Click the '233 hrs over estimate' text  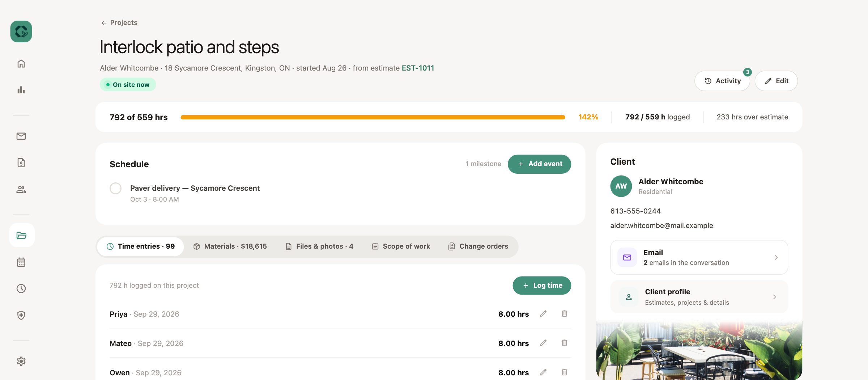[x=752, y=117]
